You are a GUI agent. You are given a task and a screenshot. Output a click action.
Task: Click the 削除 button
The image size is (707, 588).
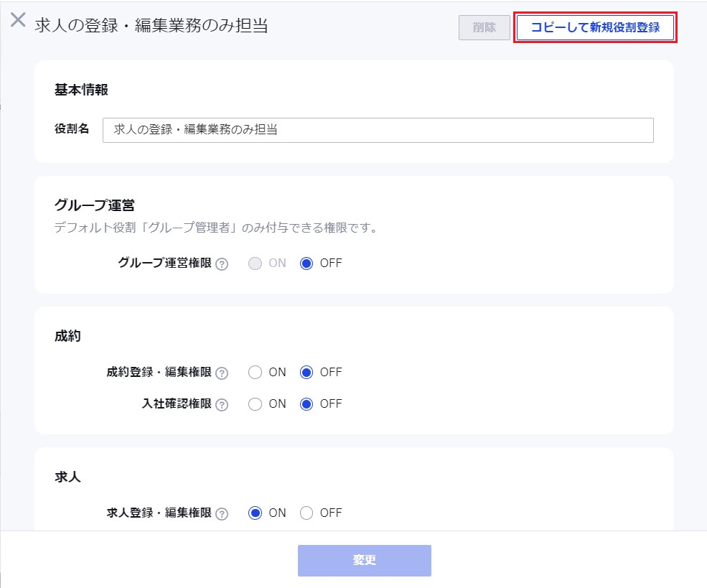tap(484, 27)
